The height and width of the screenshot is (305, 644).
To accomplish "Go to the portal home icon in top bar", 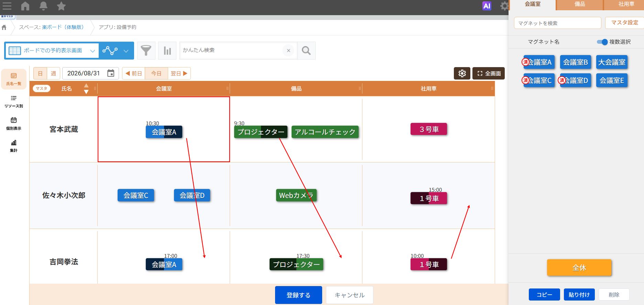I will (x=25, y=6).
